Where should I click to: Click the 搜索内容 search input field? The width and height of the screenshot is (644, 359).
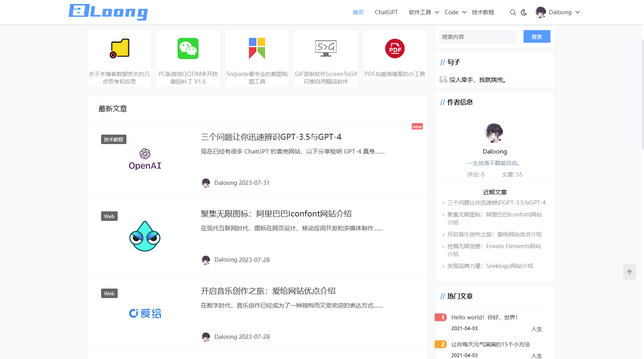pos(478,37)
